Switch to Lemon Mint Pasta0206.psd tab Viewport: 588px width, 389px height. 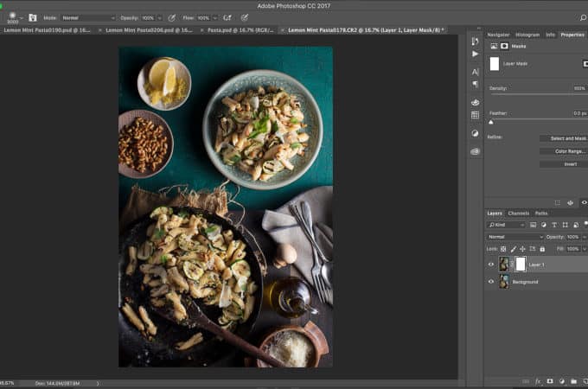[150, 30]
